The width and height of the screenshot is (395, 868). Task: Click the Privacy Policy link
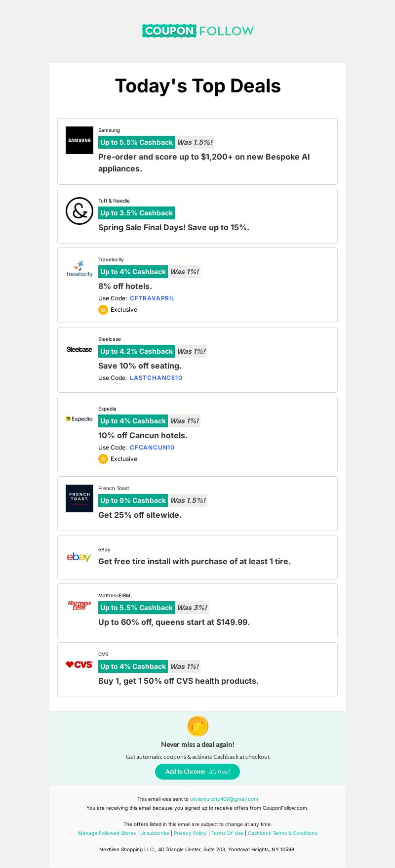(x=190, y=833)
